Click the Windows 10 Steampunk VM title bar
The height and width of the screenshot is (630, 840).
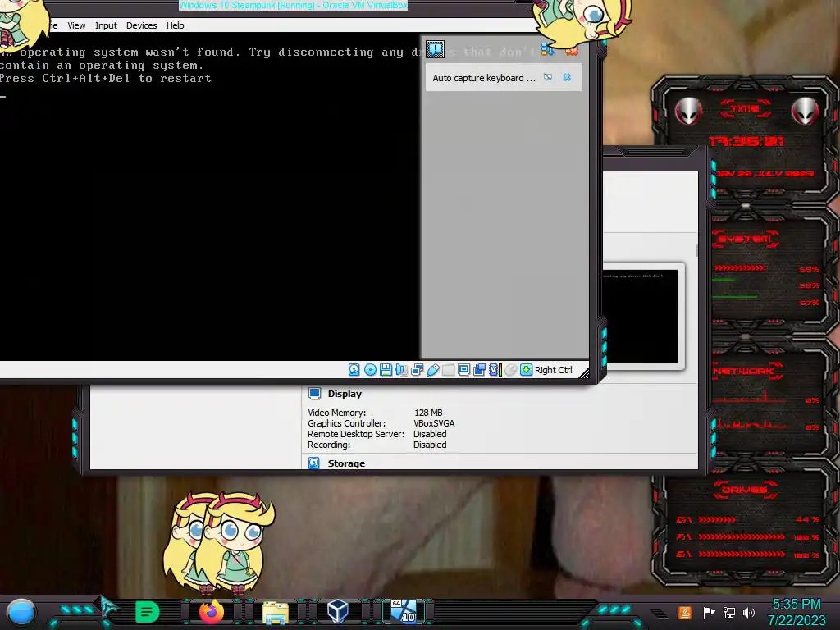293,6
